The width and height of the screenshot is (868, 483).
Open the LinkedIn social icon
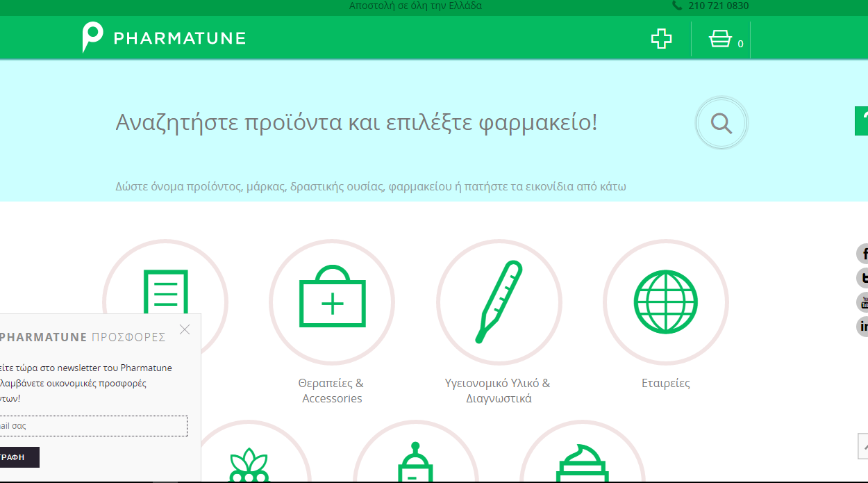[863, 327]
